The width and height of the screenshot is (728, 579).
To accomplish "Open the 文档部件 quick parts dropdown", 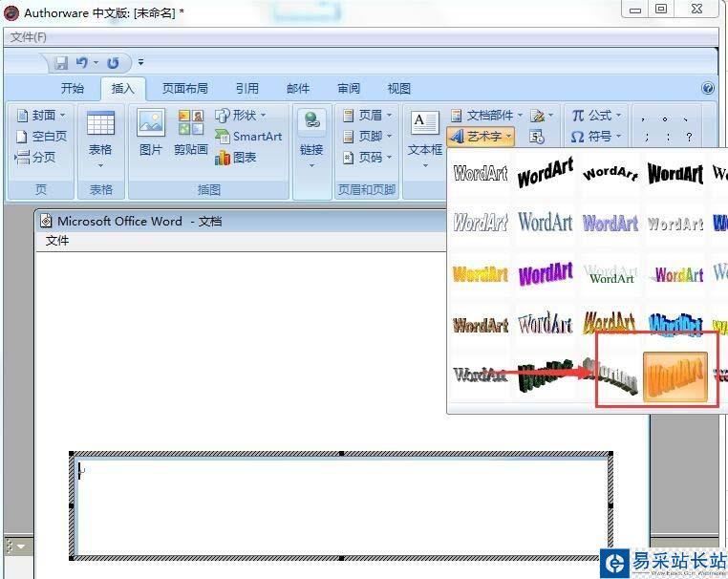I will (486, 115).
